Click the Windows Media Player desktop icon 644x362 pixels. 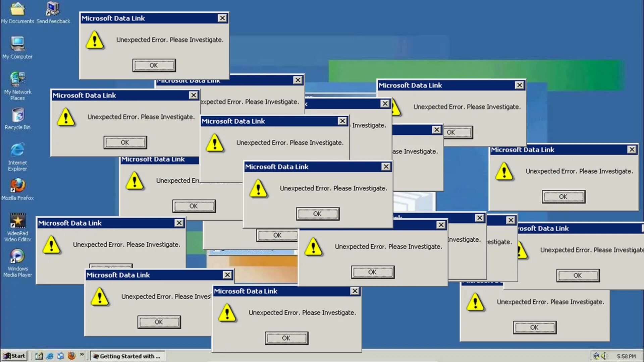coord(17,257)
